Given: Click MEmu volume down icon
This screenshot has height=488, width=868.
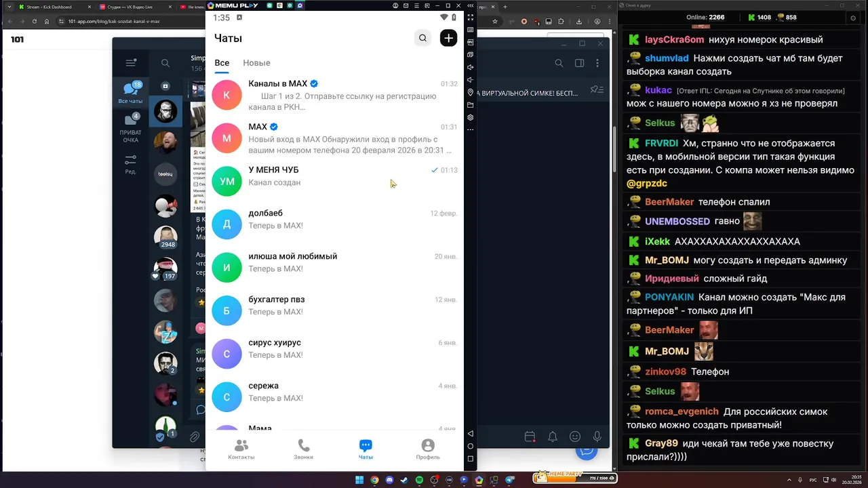Looking at the screenshot, I should coord(471,80).
